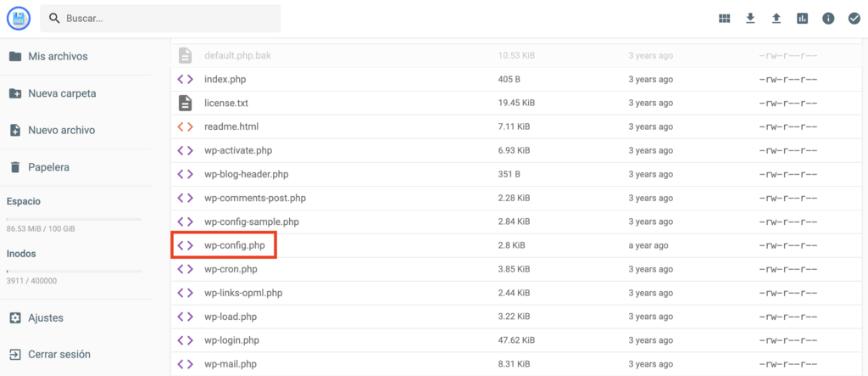Create a new folder with Nueva carpeta
This screenshot has width=868, height=376.
(62, 93)
